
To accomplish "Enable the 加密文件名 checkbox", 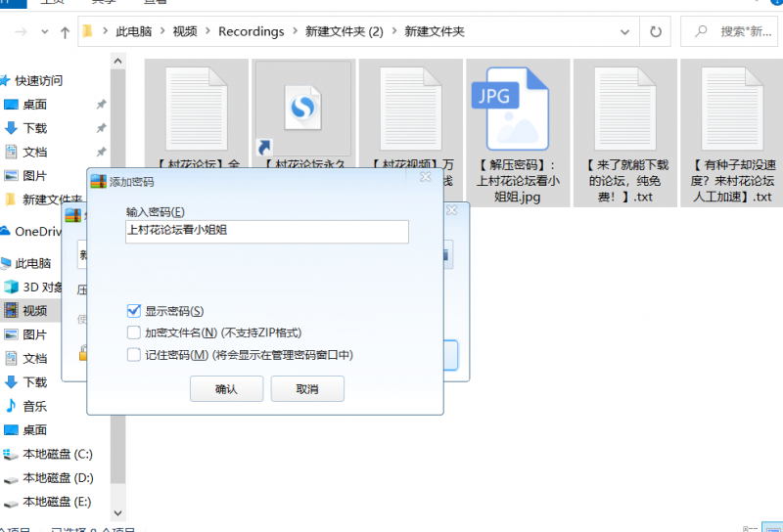I will click(x=134, y=332).
